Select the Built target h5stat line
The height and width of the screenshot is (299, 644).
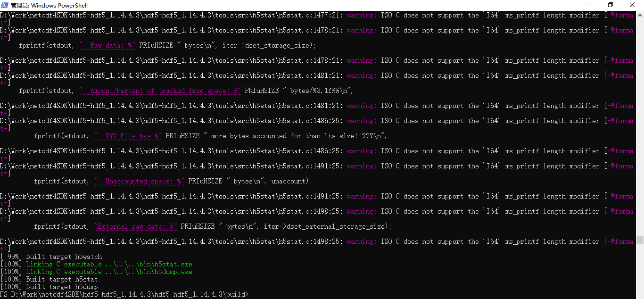(49, 279)
